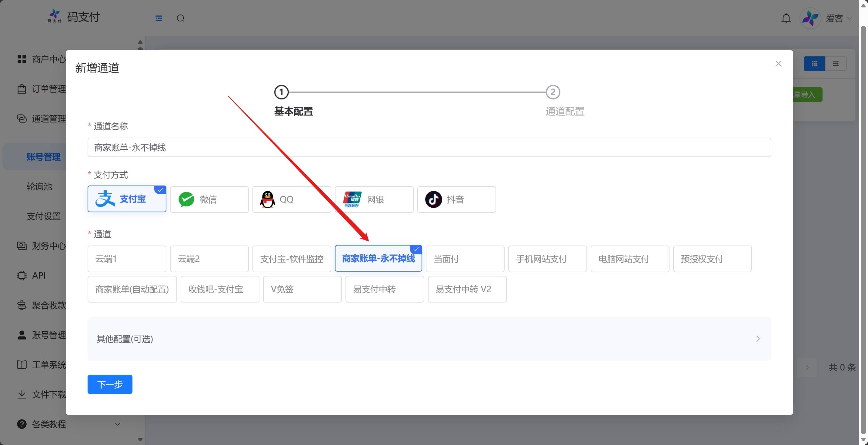The width and height of the screenshot is (868, 445).
Task: Open 轮询池 in sidebar
Action: coord(39,186)
